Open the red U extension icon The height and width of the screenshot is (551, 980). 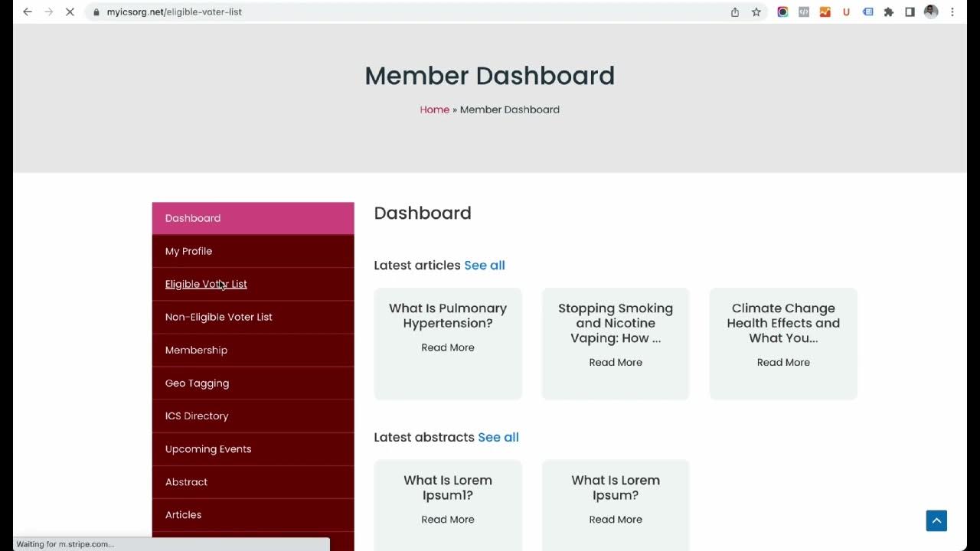coord(846,12)
